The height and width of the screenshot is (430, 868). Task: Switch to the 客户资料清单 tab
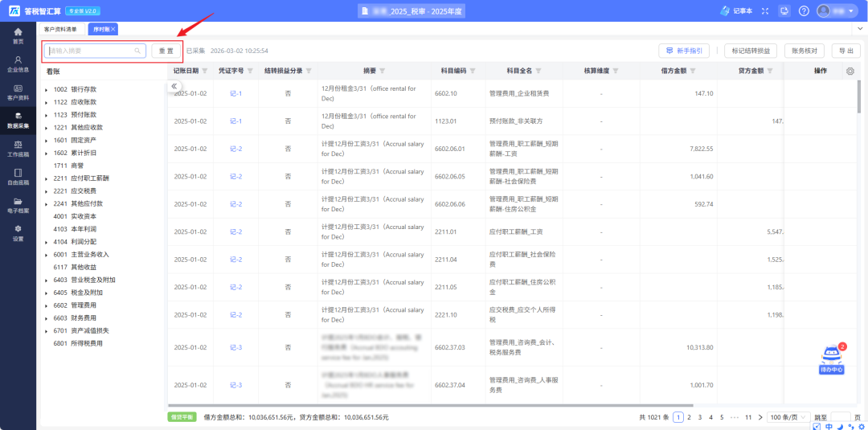tap(61, 29)
